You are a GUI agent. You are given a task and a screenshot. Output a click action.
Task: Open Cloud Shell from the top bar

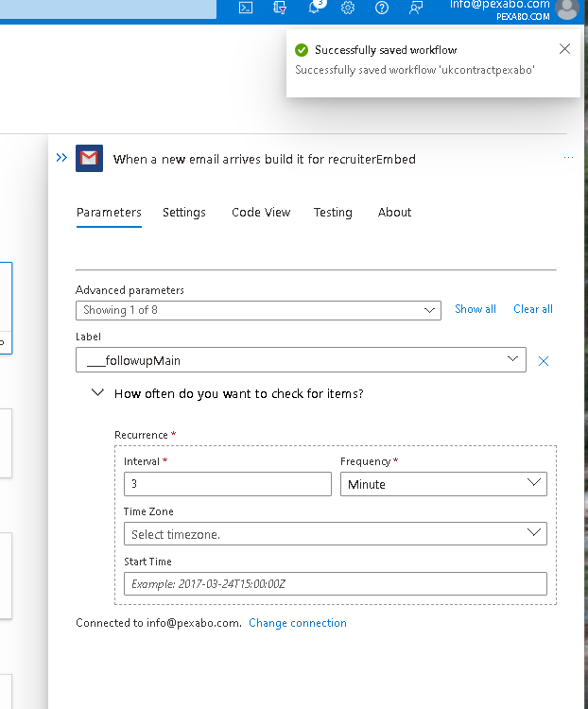coord(246,8)
